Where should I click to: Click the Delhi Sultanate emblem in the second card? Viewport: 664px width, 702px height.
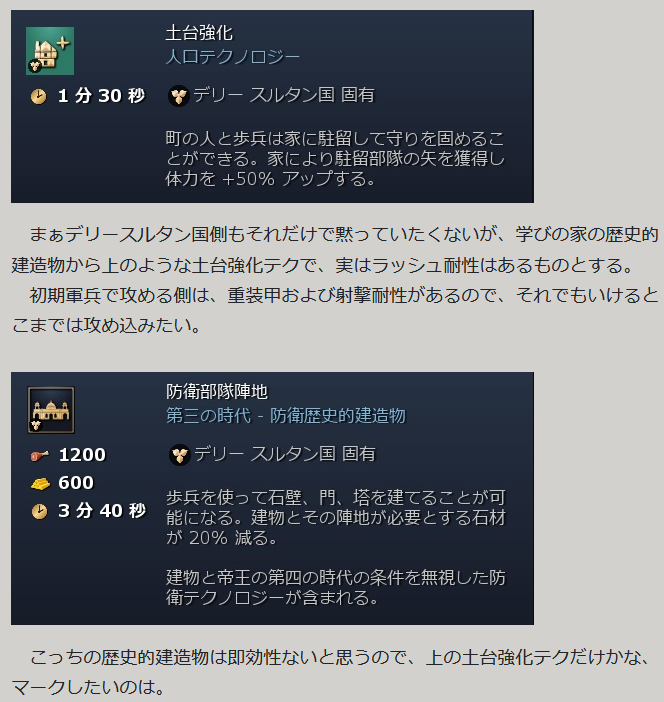pyautogui.click(x=180, y=455)
